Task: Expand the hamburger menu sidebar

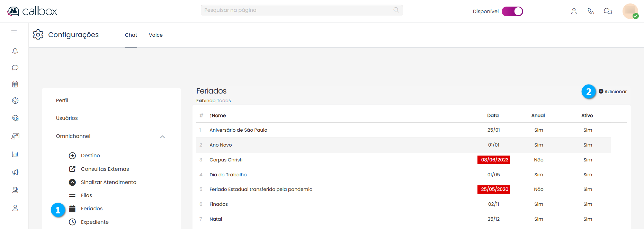Action: point(14,32)
